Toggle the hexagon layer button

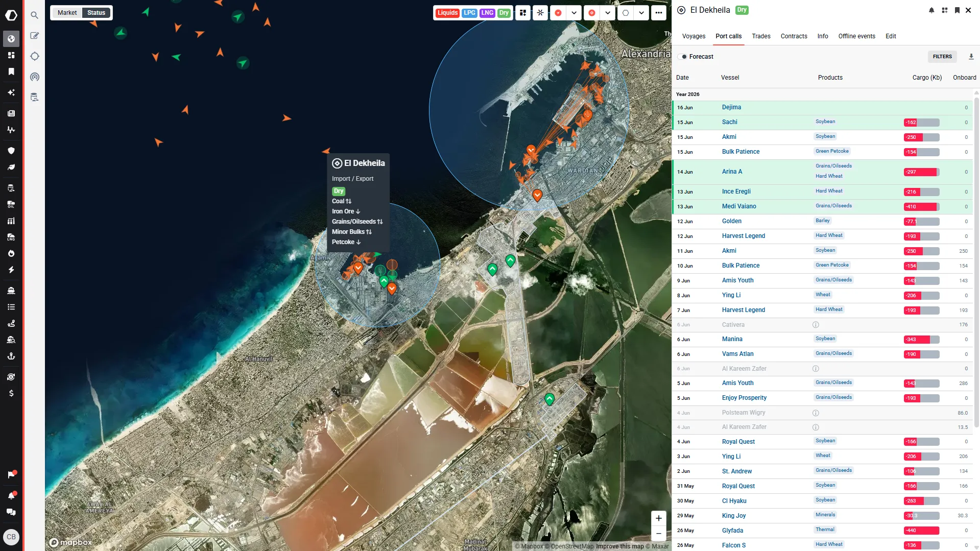pos(626,13)
